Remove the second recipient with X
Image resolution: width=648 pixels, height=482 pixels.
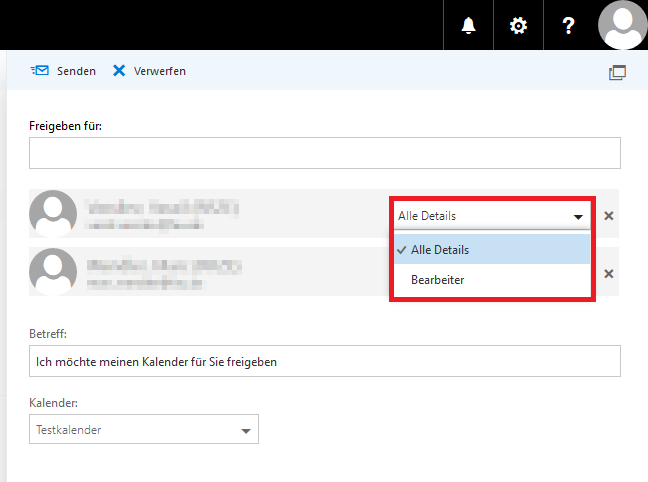(609, 273)
